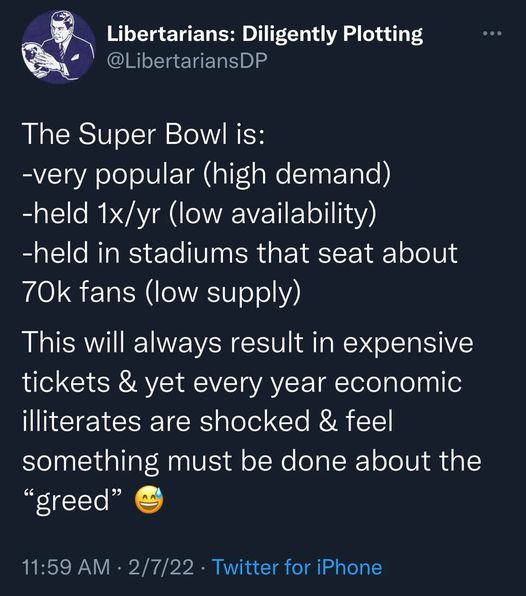This screenshot has width=526, height=596.
Task: Click the text "-very popular"
Action: click(x=108, y=176)
